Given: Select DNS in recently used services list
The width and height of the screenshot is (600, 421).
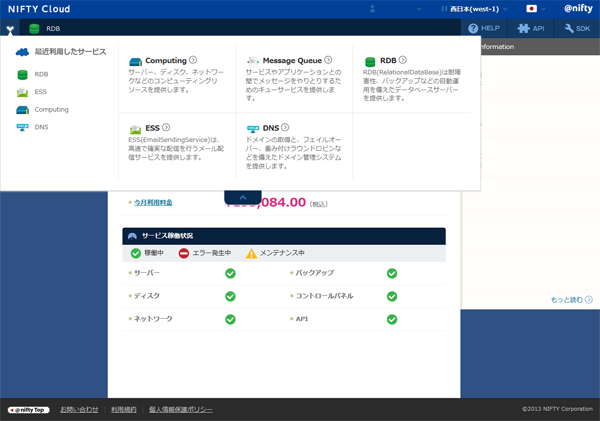Looking at the screenshot, I should (x=40, y=127).
